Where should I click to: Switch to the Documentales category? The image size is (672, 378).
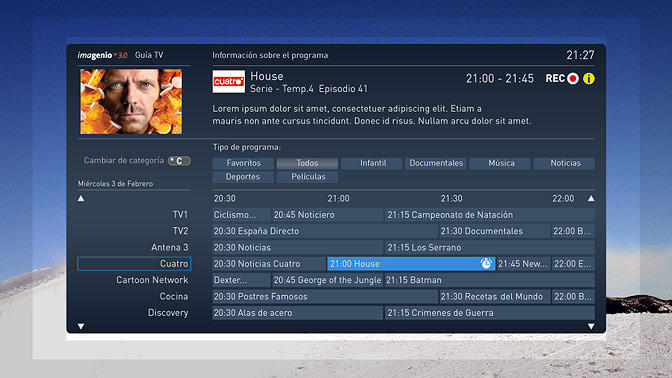(436, 163)
